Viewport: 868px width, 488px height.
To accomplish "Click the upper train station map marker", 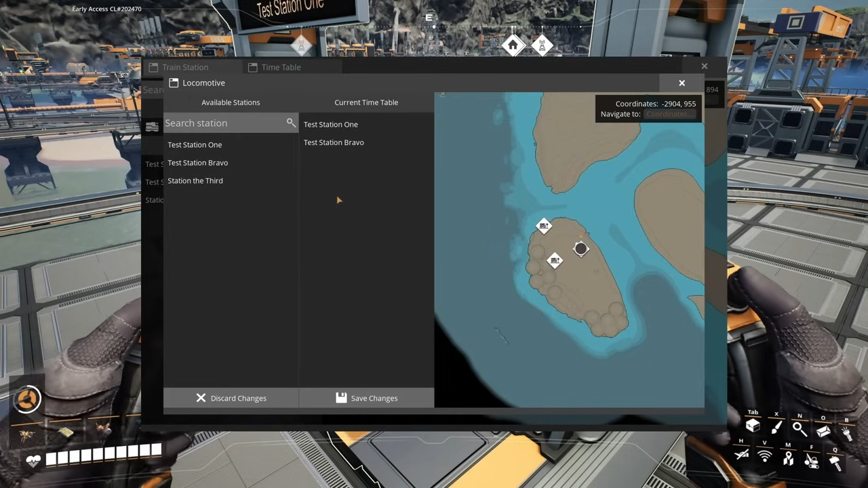I will [544, 226].
